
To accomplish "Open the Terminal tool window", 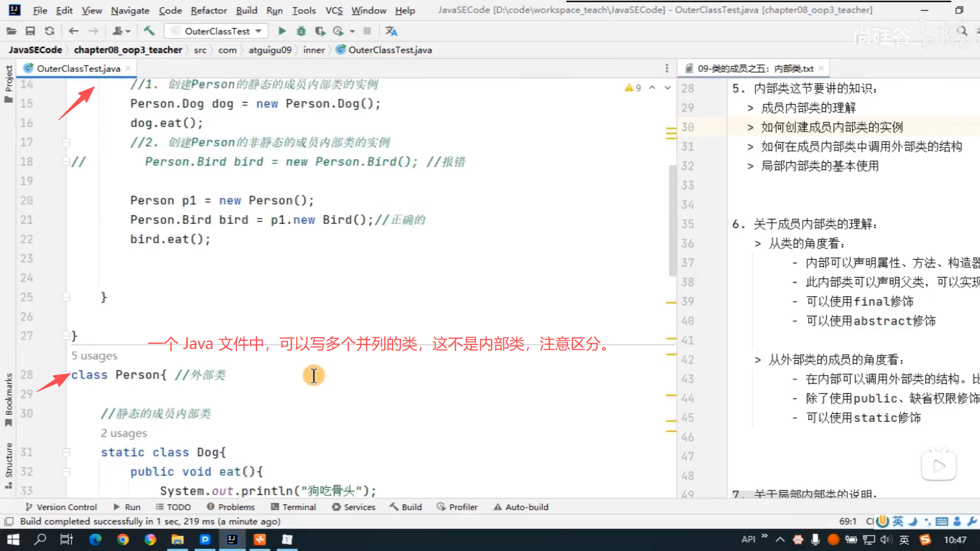I will pos(293,507).
